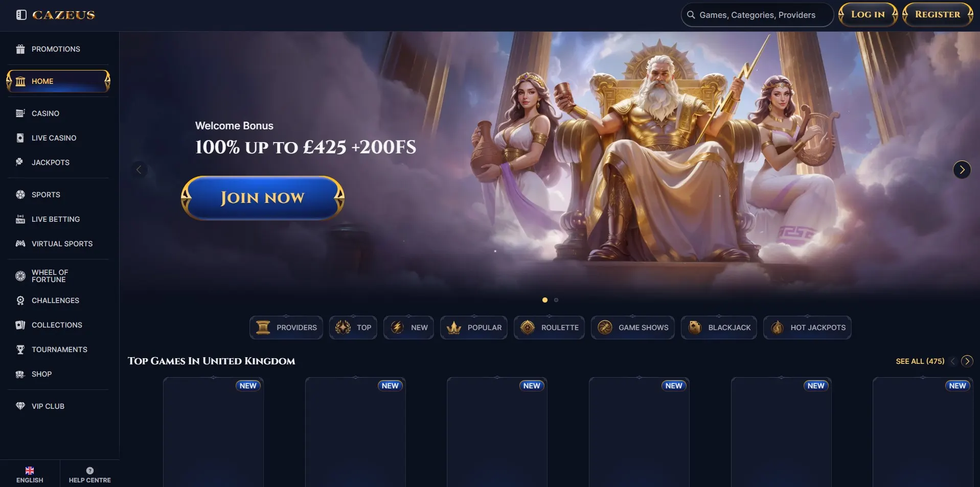Click the Register button

[938, 14]
